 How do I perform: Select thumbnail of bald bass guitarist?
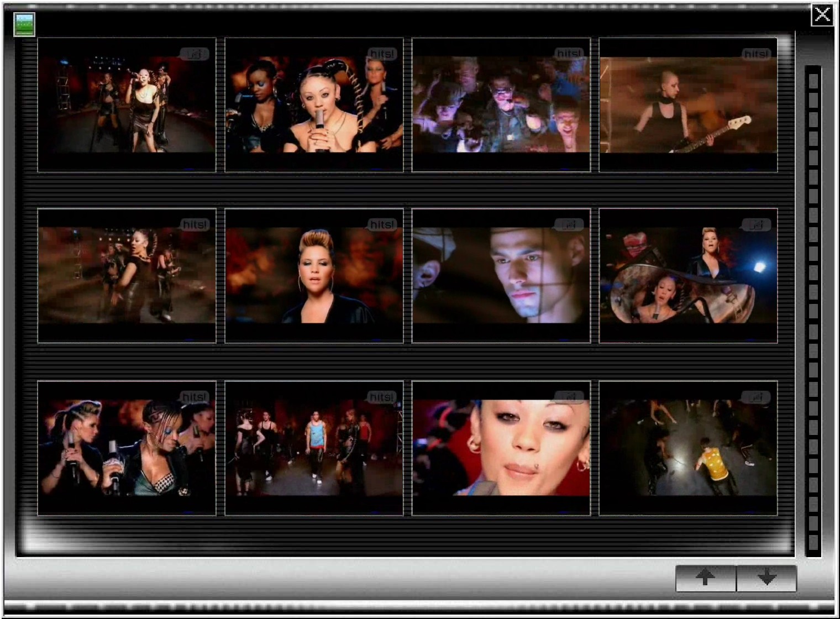689,105
